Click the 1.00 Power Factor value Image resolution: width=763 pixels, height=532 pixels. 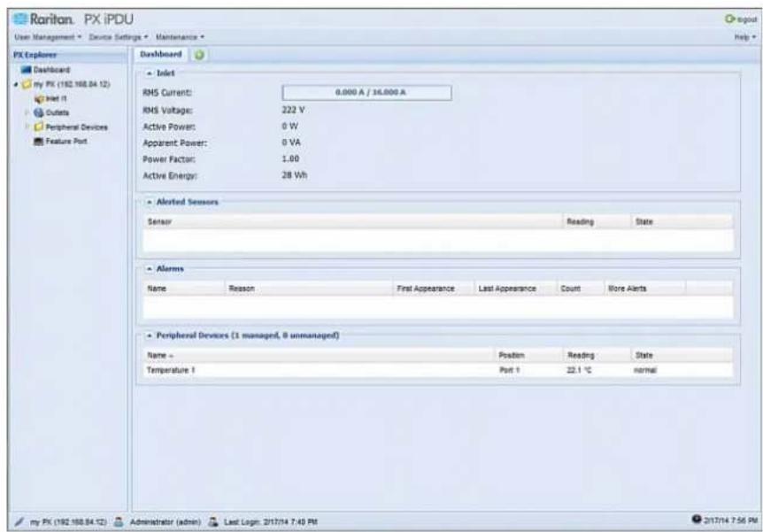[x=290, y=158]
